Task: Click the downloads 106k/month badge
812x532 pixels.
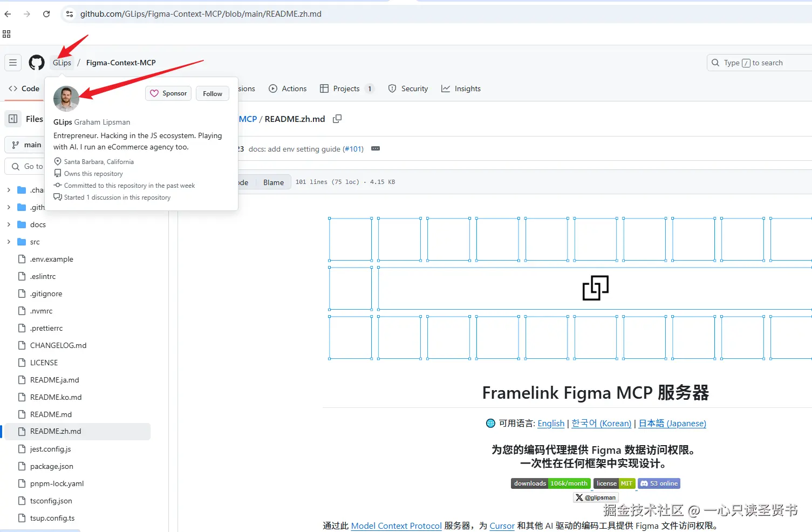Action: coord(550,483)
